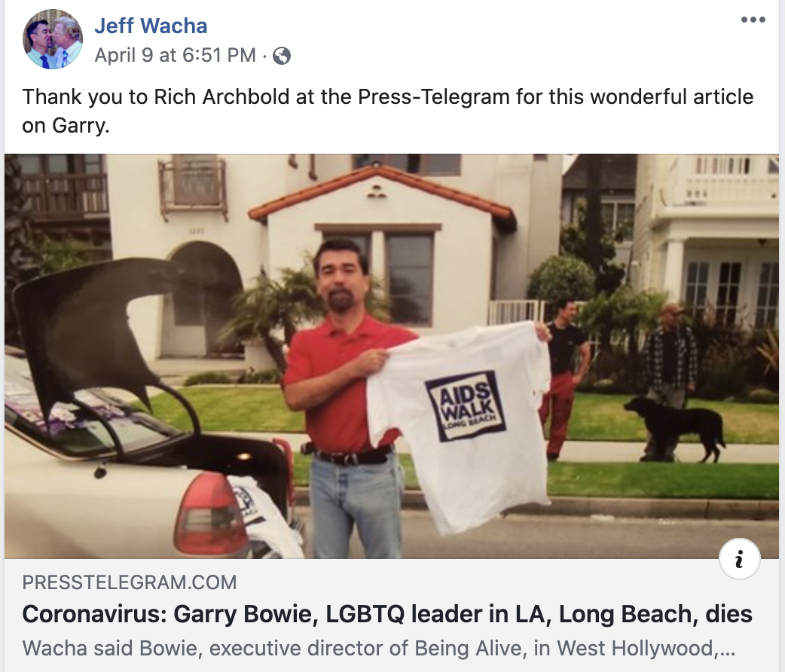Click the circular info icon on article
The image size is (785, 672).
740,559
